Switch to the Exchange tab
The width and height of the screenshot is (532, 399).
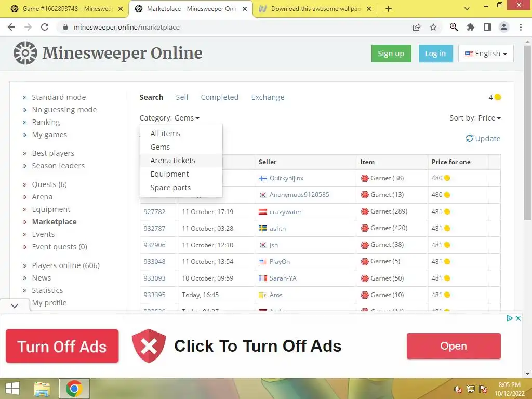(268, 97)
